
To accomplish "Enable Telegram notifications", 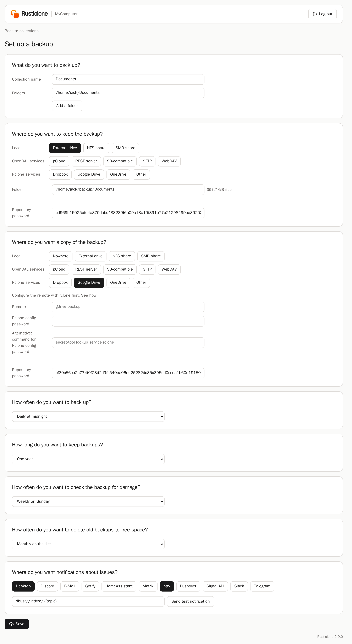I will (x=262, y=586).
